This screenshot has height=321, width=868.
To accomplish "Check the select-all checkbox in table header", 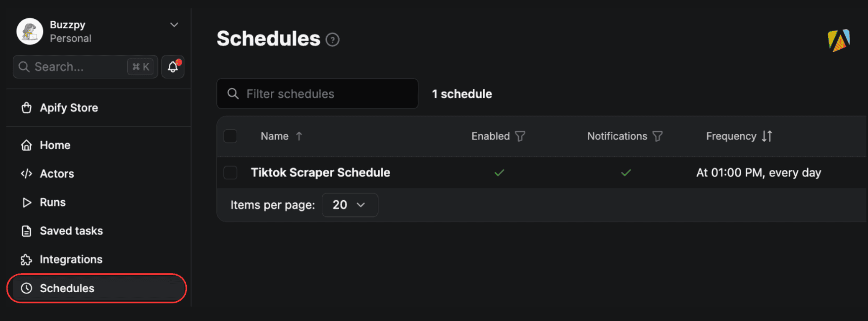I will coord(230,136).
